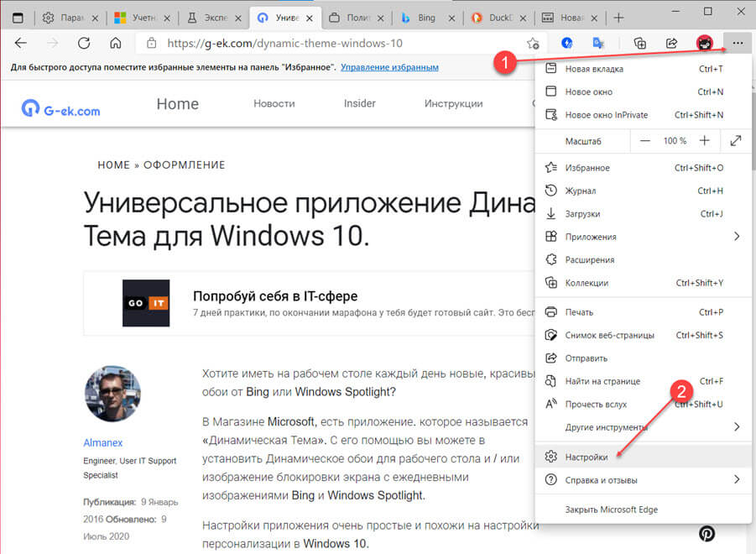Click the Share toolbar icon
Screen dimensions: 756x554
tap(671, 44)
